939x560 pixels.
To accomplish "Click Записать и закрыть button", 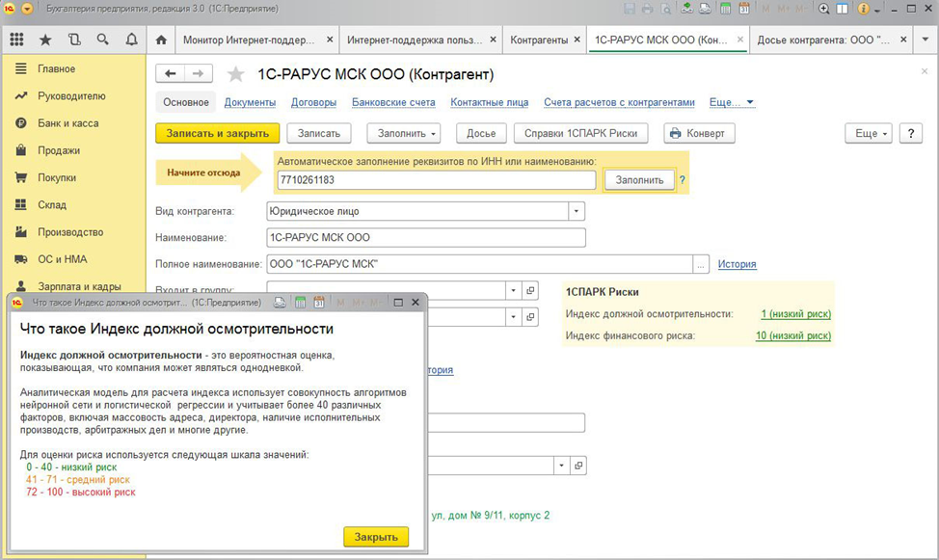I will pyautogui.click(x=217, y=134).
